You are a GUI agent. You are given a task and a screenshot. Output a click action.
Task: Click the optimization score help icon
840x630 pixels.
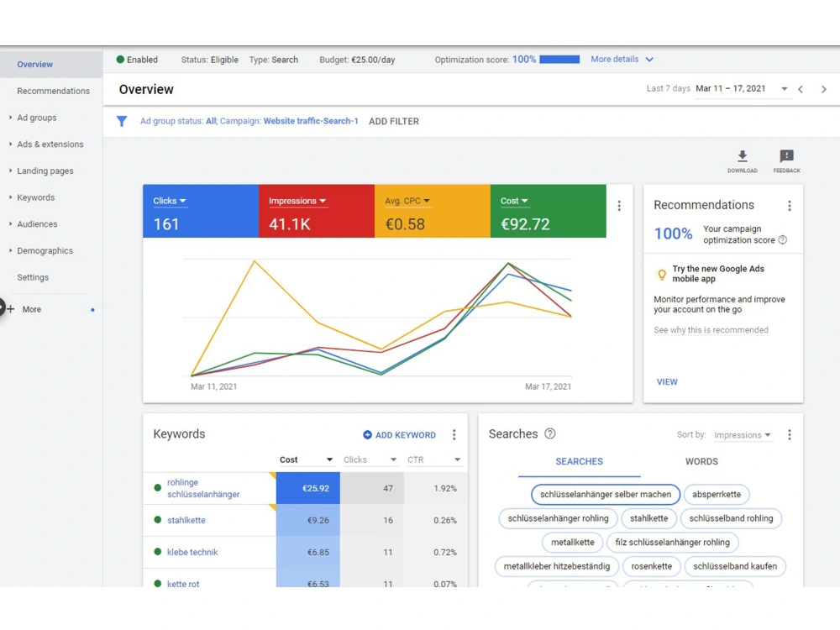[783, 240]
